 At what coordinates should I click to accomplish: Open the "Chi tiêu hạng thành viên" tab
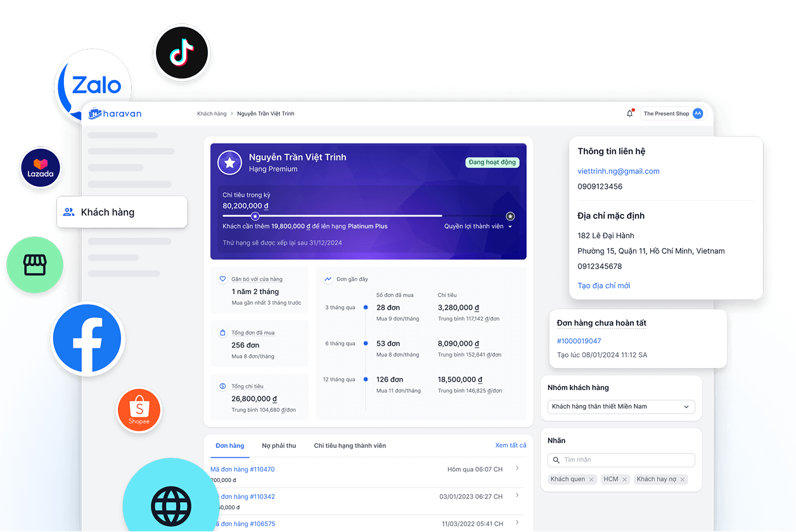(350, 446)
